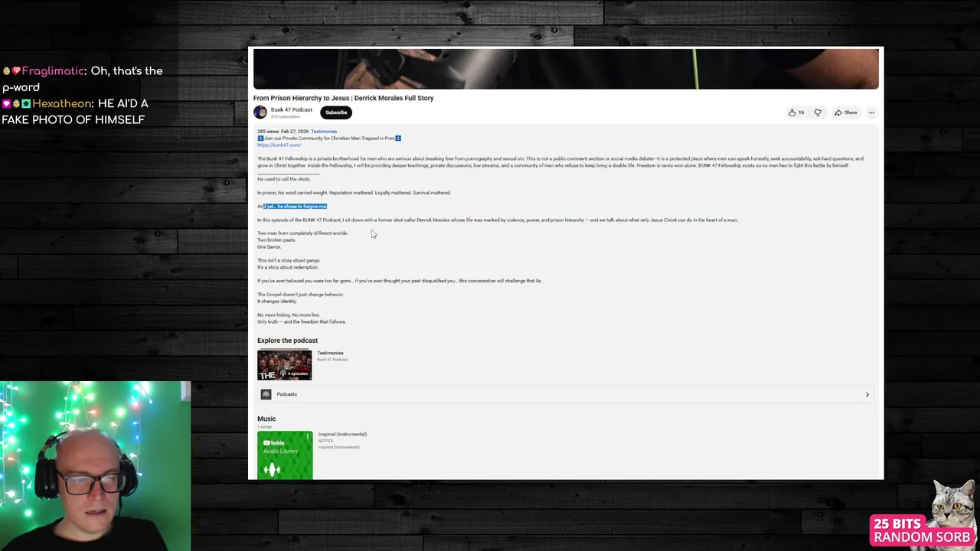Screen dimensions: 980x551
Task: Click 'Join our Private Community' description line
Action: point(329,139)
